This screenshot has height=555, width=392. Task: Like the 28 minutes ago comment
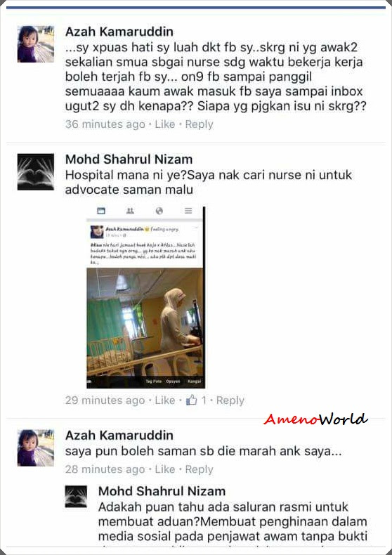point(165,469)
